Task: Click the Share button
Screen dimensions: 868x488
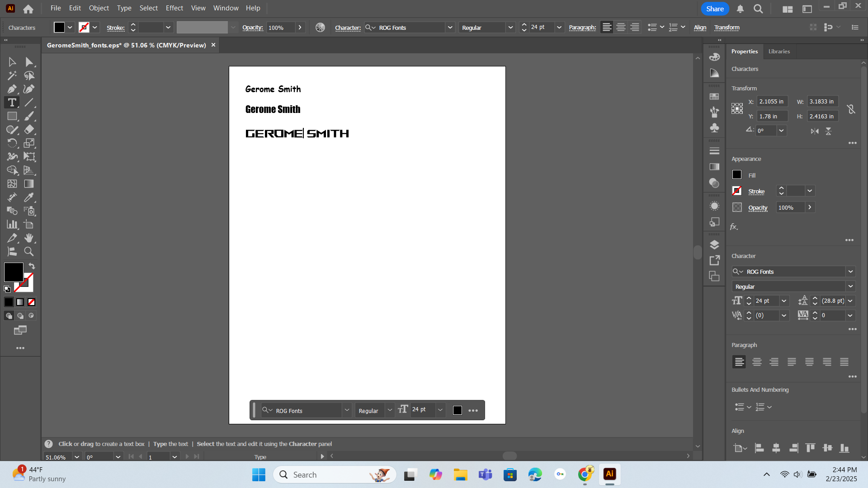Action: [x=714, y=9]
